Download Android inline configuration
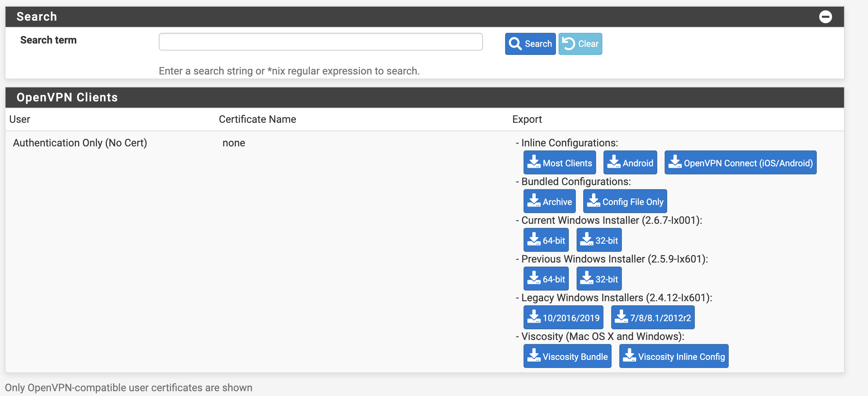The image size is (868, 396). point(630,163)
